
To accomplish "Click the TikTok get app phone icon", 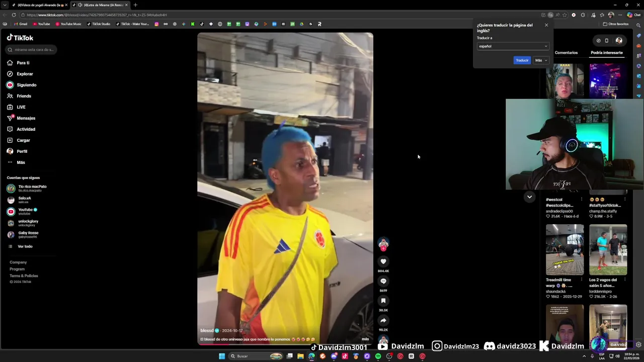I will click(x=607, y=41).
